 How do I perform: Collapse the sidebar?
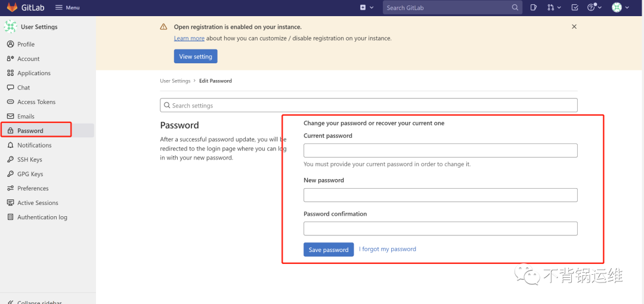[35, 302]
